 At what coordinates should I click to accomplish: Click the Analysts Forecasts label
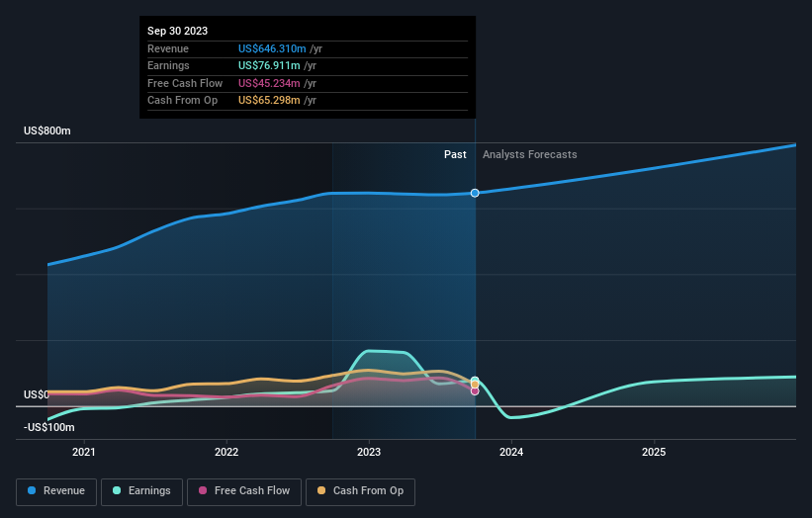click(x=530, y=155)
